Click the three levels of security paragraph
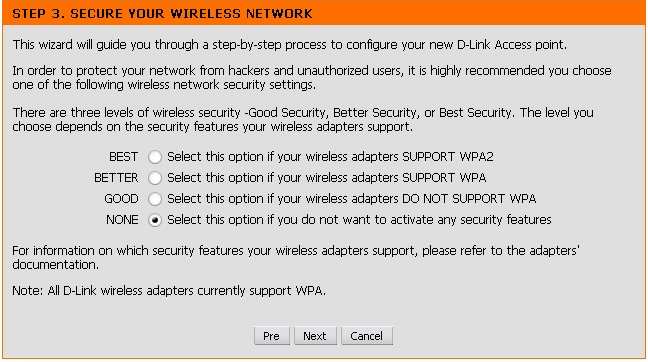This screenshot has width=648, height=362. coord(303,119)
